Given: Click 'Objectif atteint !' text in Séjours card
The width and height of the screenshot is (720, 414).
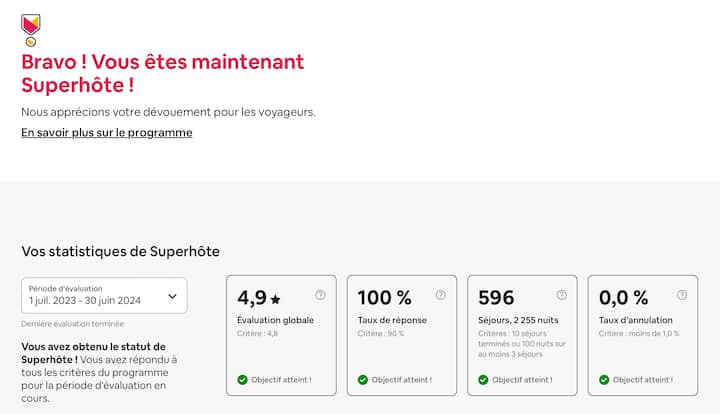Looking at the screenshot, I should (522, 380).
